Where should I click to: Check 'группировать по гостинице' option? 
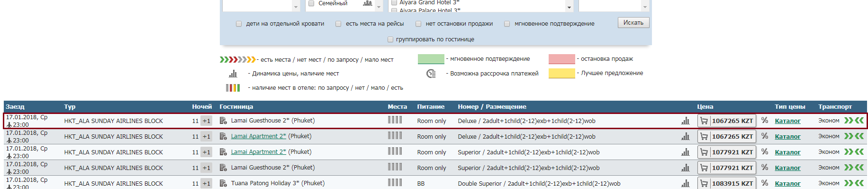(x=390, y=39)
